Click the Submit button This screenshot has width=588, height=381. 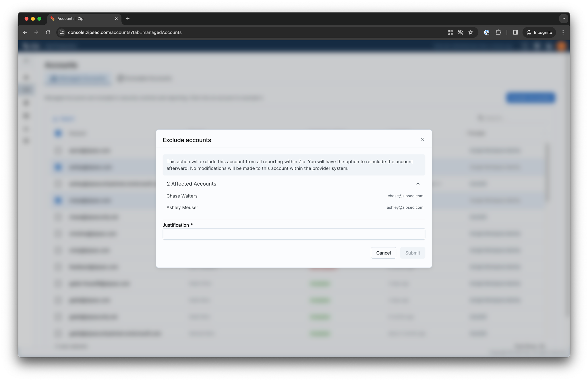tap(412, 253)
